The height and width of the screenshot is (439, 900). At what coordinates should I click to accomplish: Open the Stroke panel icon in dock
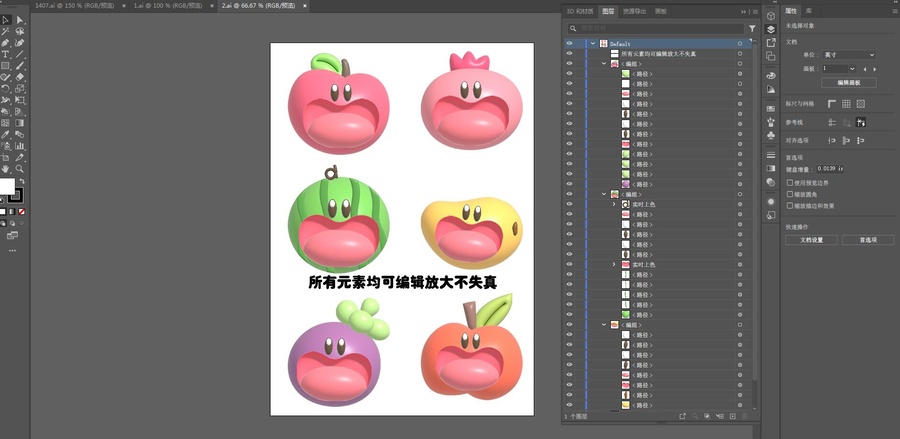click(x=771, y=155)
